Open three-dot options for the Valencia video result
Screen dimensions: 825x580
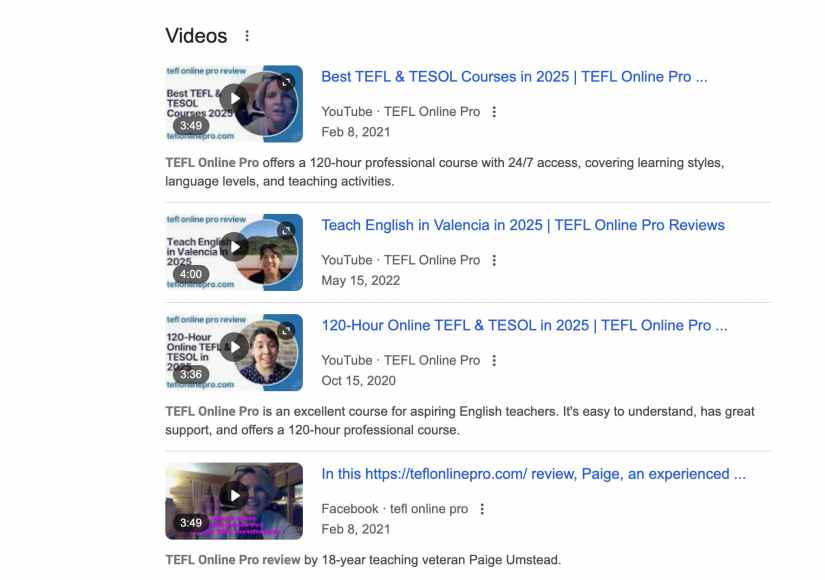pyautogui.click(x=493, y=260)
